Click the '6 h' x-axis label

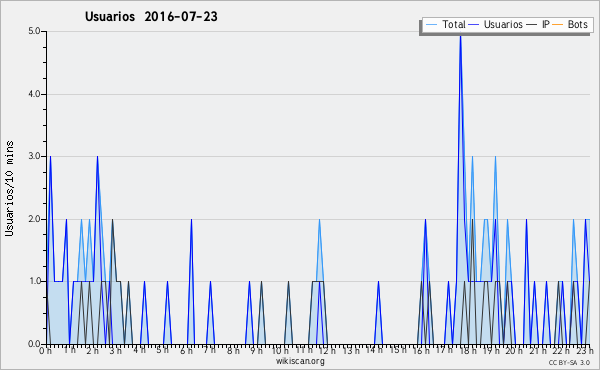[186, 351]
